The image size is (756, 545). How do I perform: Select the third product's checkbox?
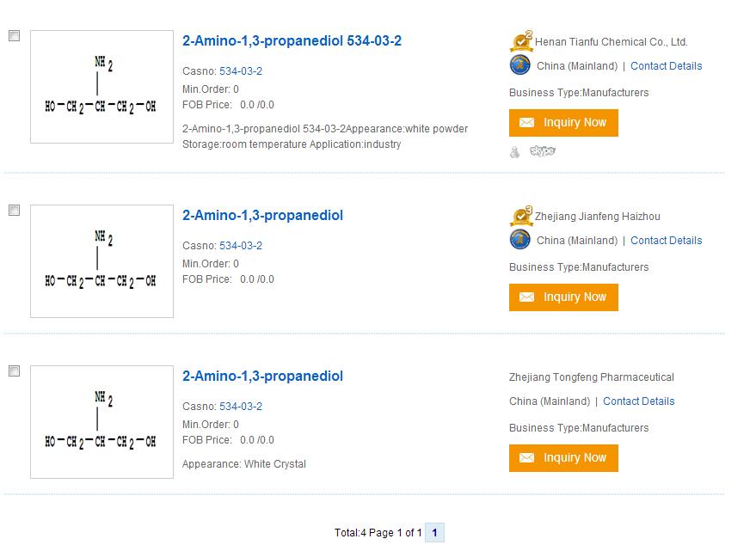click(x=14, y=371)
